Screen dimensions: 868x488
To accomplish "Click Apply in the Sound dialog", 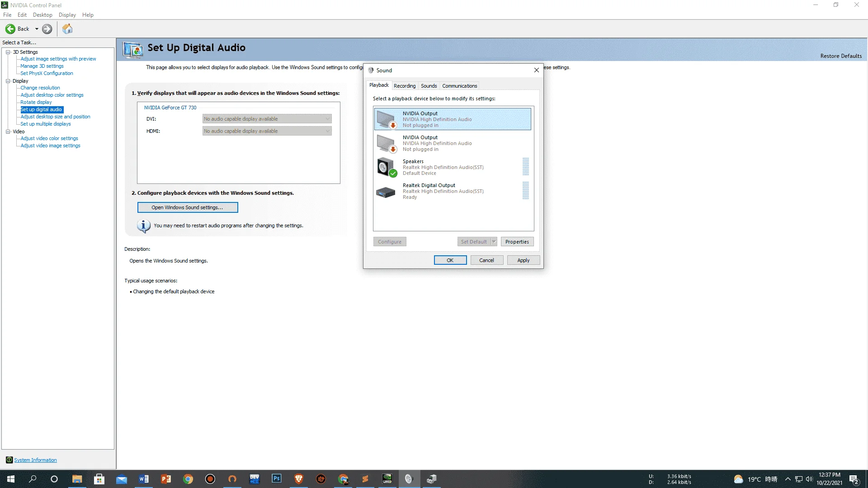I will (524, 260).
